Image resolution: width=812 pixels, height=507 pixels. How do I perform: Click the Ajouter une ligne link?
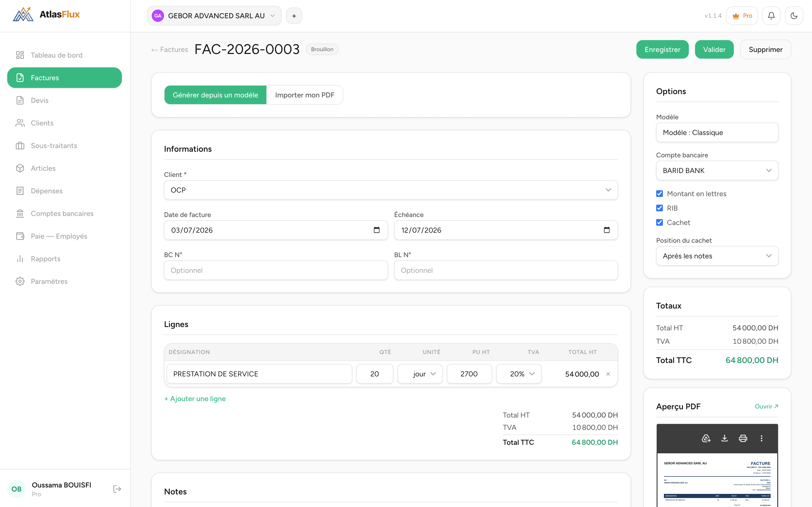[195, 399]
